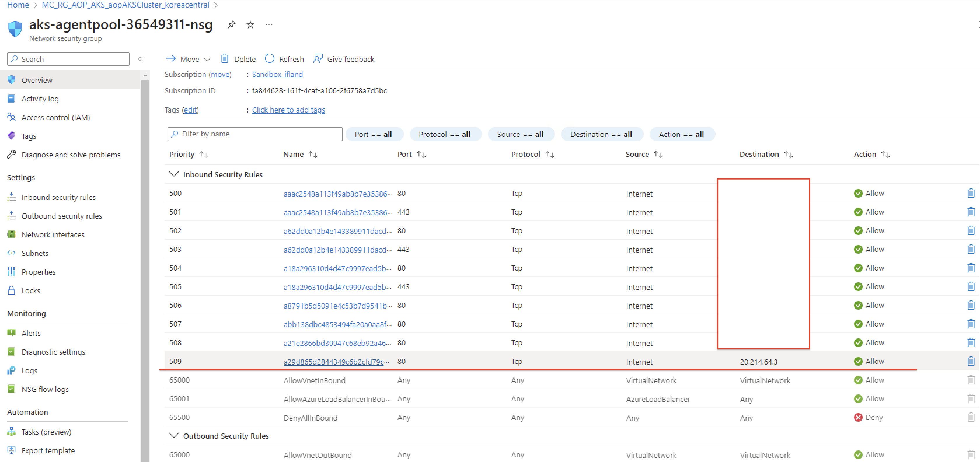Select the AllowAzureLoadBalancerInBound rule name
The height and width of the screenshot is (462, 980).
point(337,399)
